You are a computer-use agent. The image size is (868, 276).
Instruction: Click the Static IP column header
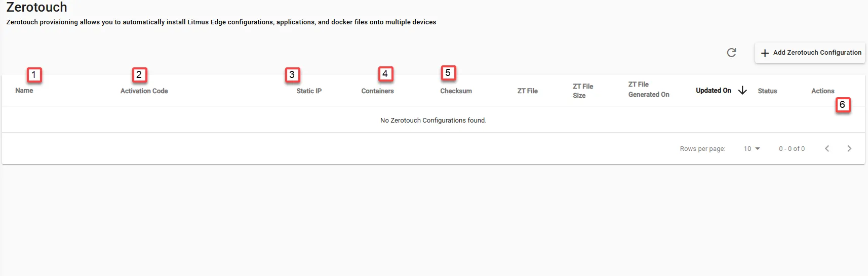309,91
